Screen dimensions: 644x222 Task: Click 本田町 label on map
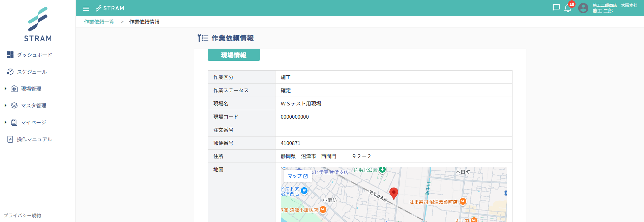click(x=463, y=172)
